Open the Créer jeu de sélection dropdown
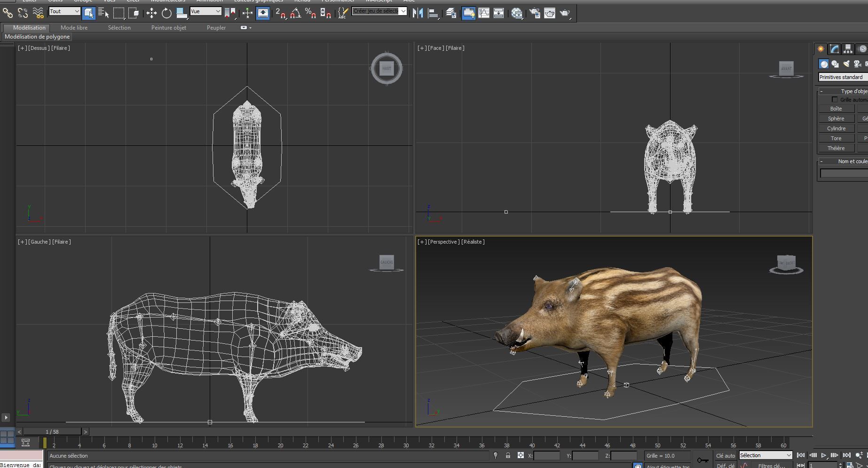868x468 pixels. point(379,11)
